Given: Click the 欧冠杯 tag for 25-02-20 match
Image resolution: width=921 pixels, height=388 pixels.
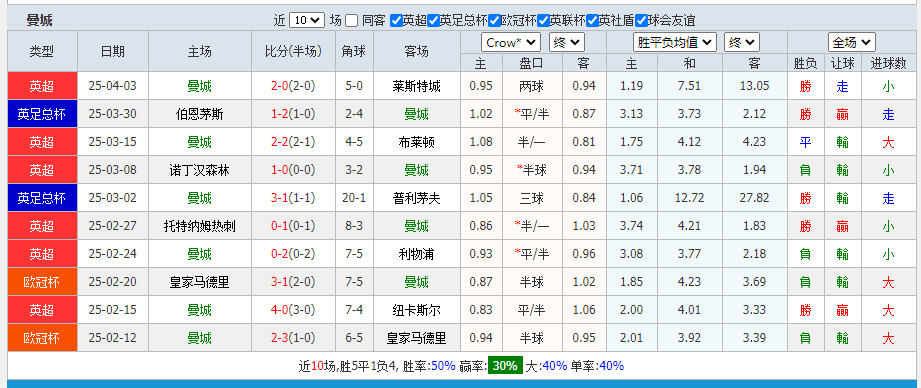Looking at the screenshot, I should click(42, 282).
